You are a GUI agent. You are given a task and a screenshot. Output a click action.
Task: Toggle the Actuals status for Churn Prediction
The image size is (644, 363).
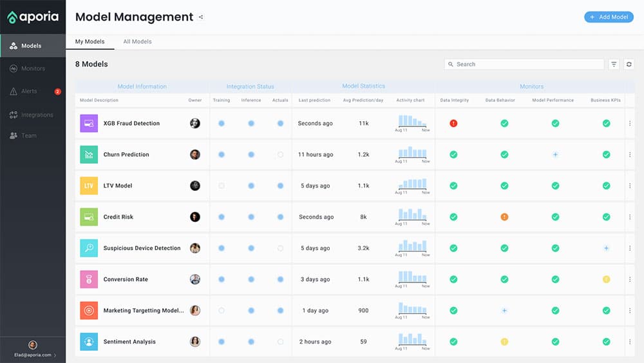[x=280, y=155]
